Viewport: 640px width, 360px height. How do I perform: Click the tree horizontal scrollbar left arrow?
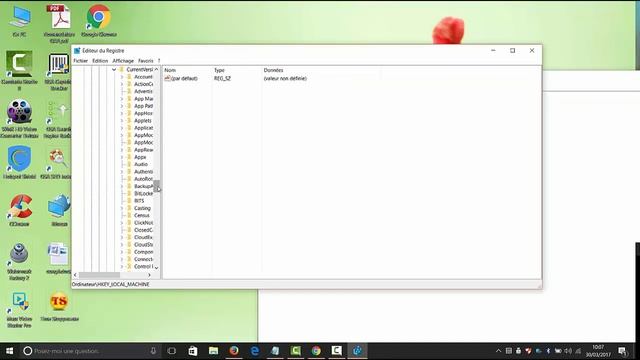75,275
